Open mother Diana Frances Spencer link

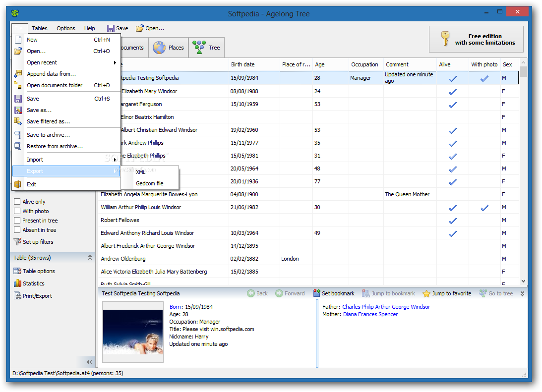pos(370,314)
